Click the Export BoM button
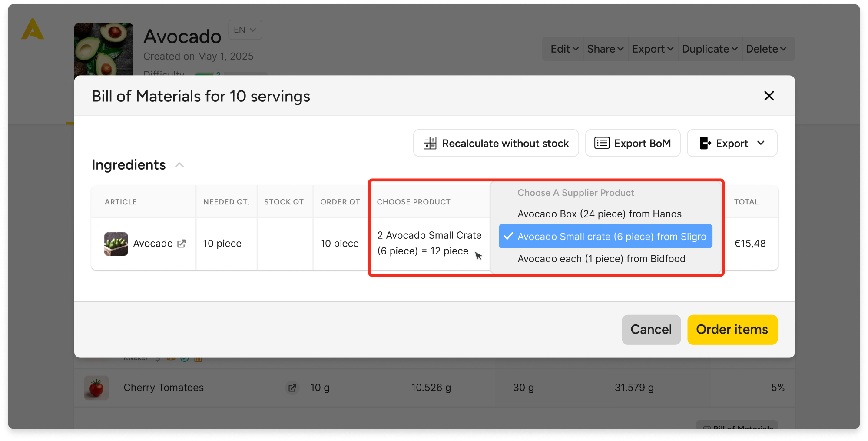The image size is (868, 441). click(633, 143)
